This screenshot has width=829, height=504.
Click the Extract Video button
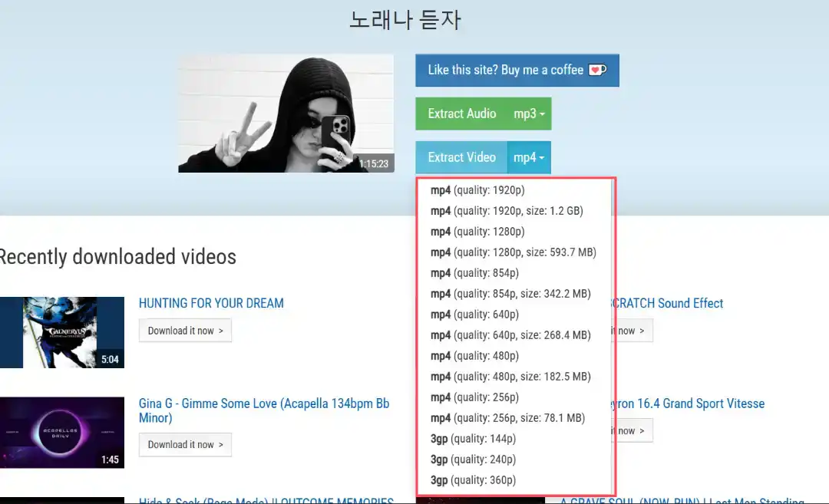(461, 157)
